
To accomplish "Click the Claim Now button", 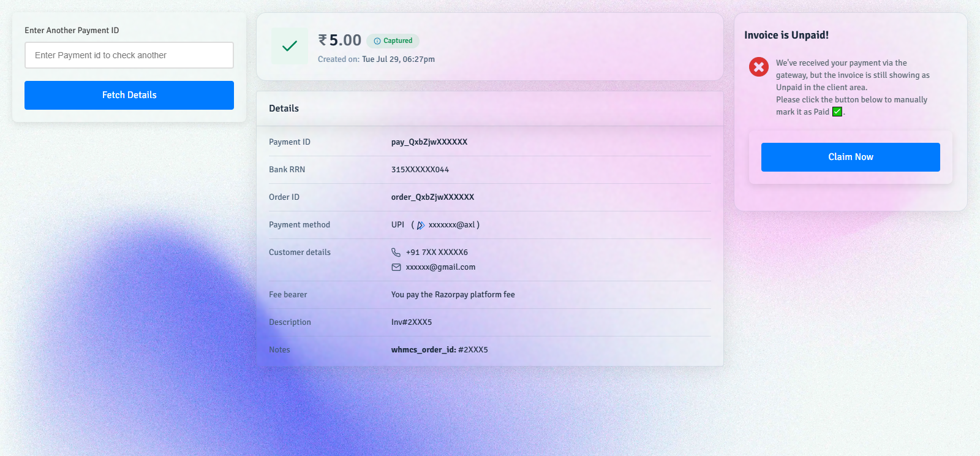I will (851, 157).
